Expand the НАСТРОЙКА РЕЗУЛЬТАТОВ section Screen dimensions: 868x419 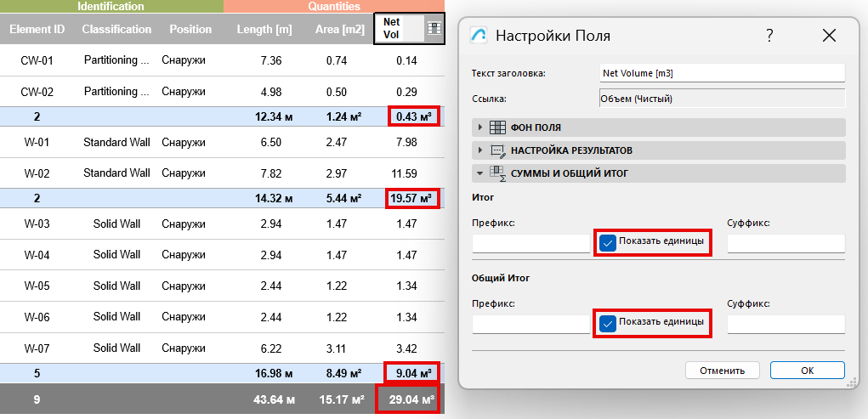click(x=480, y=150)
